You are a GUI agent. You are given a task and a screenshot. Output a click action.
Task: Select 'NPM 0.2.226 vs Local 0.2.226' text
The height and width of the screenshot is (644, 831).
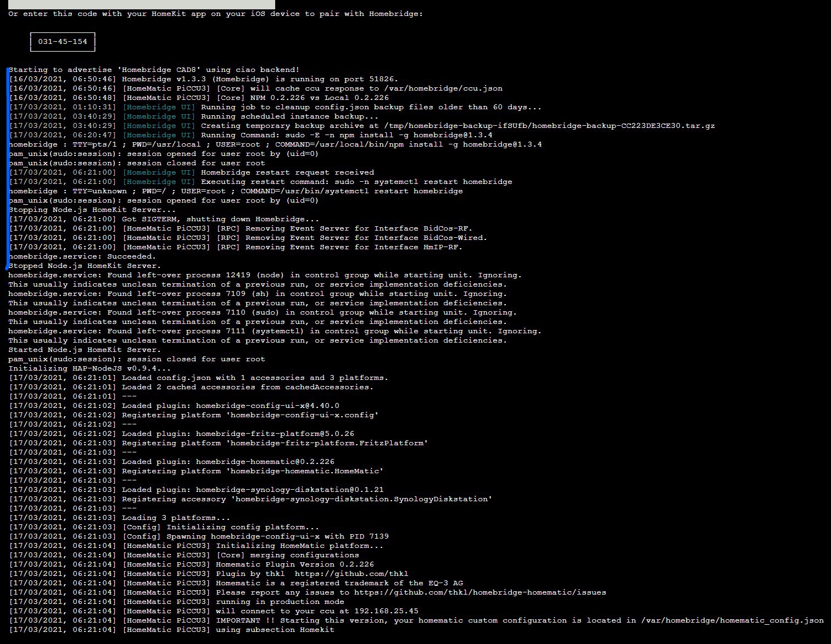coord(320,98)
